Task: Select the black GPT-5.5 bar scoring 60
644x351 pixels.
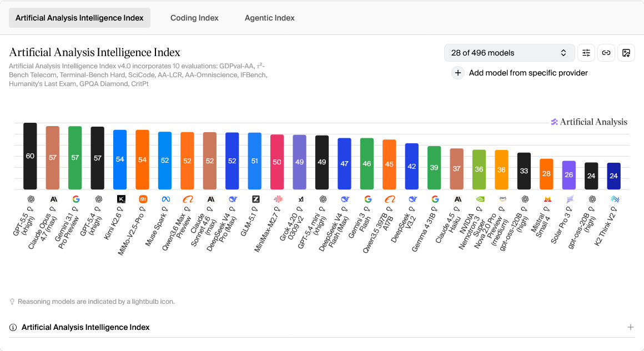Action: [x=30, y=156]
